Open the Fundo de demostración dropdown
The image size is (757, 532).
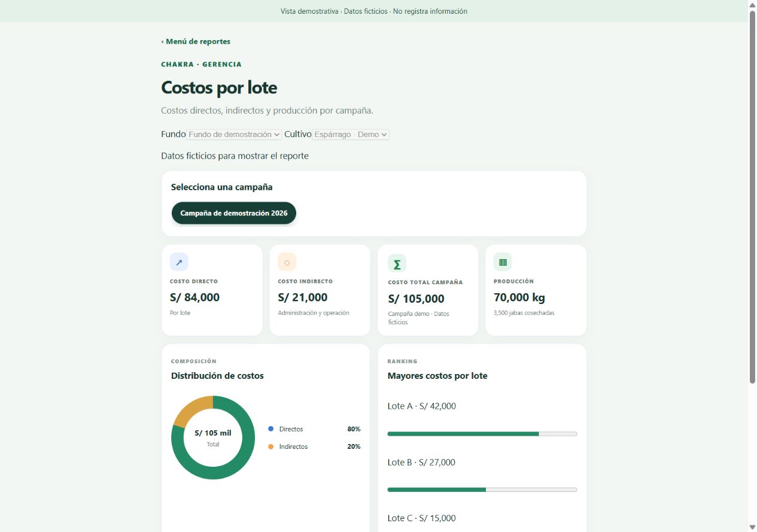[235, 135]
